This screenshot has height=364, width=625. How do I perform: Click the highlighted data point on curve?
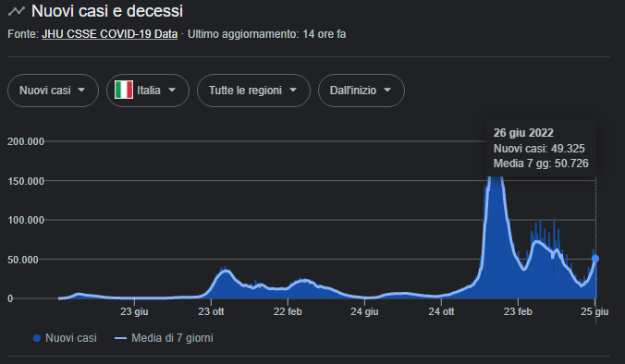point(595,259)
